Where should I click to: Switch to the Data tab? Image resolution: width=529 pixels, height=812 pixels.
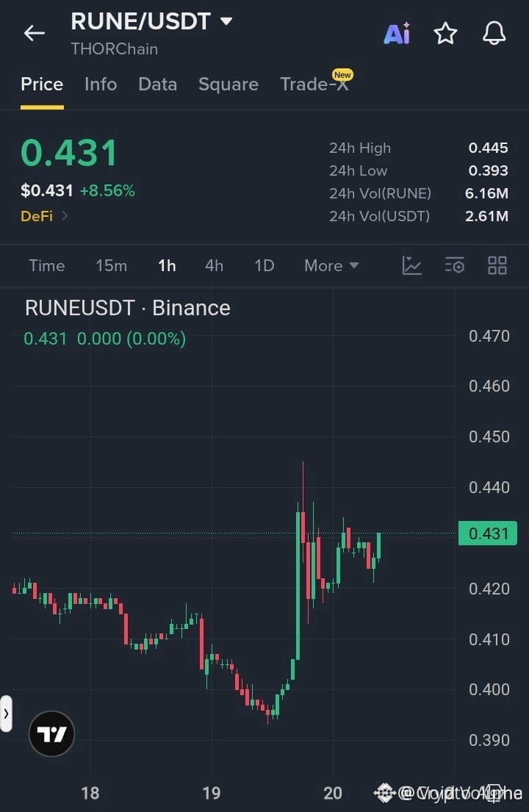click(157, 84)
